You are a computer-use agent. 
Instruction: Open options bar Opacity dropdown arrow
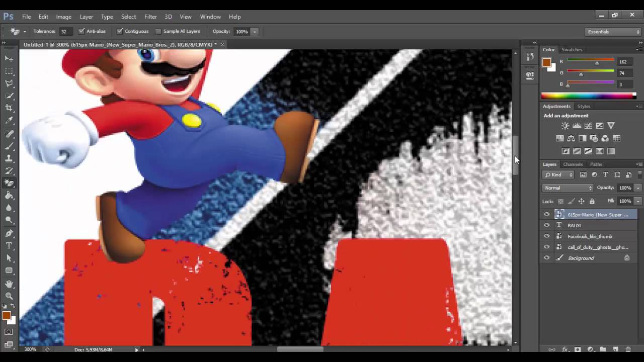coord(255,32)
